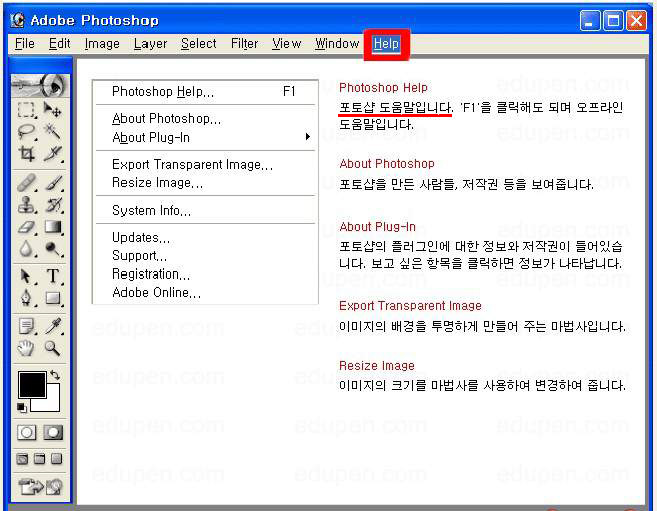This screenshot has width=657, height=511.
Task: Open the File menu
Action: coord(25,44)
